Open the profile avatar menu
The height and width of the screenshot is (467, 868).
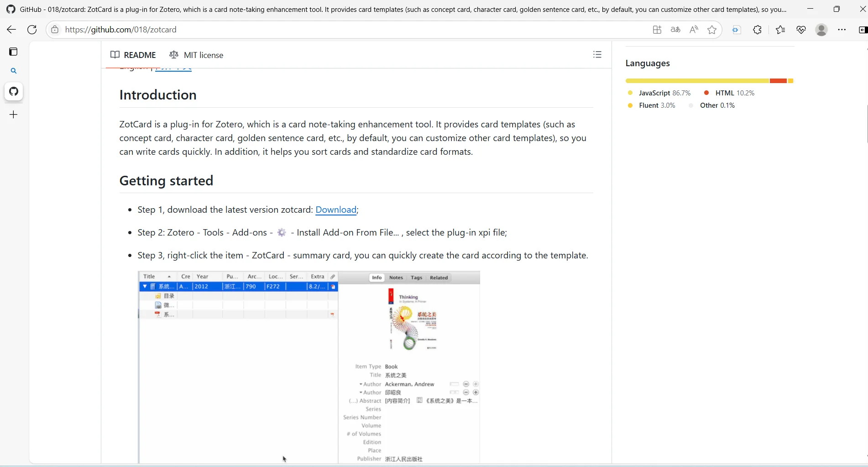click(x=821, y=30)
